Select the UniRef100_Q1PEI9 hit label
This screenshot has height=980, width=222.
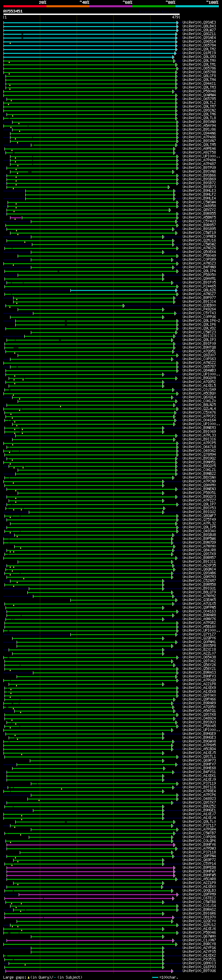(199, 53)
